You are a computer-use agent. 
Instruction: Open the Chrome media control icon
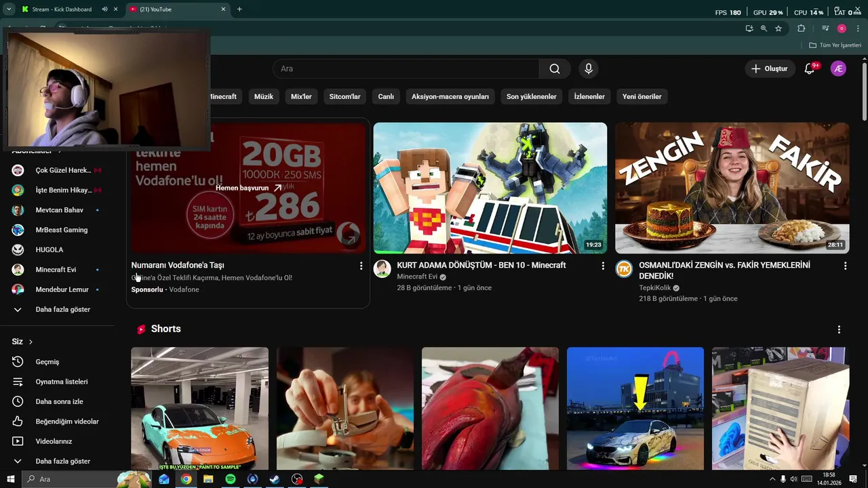coord(825,28)
